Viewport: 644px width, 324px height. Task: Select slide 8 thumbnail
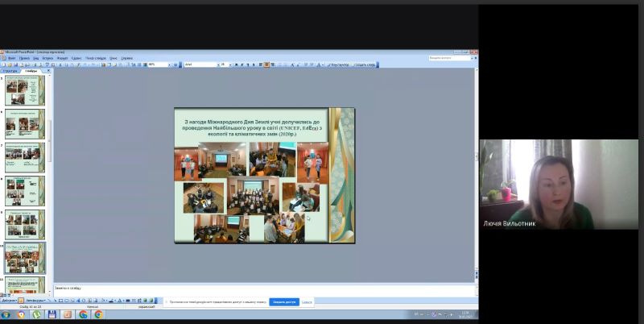[x=25, y=191]
